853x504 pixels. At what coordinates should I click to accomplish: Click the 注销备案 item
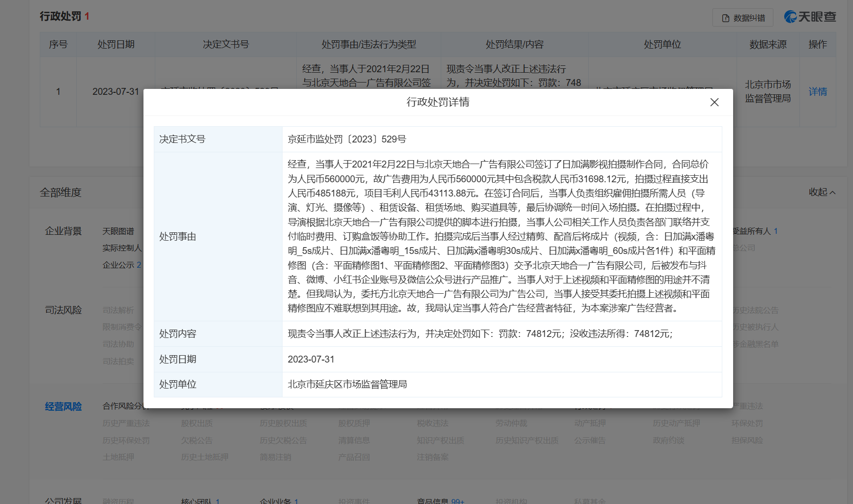click(433, 457)
